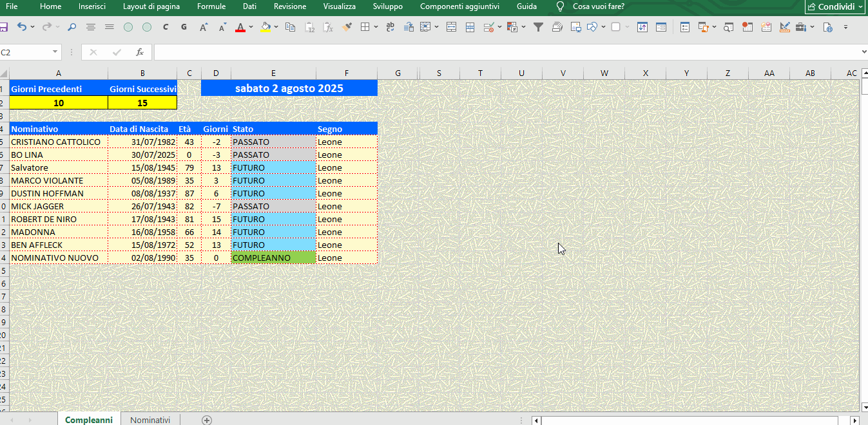Click the Sort up-down arrows icon
Screen dimensions: 868x425
(x=642, y=27)
